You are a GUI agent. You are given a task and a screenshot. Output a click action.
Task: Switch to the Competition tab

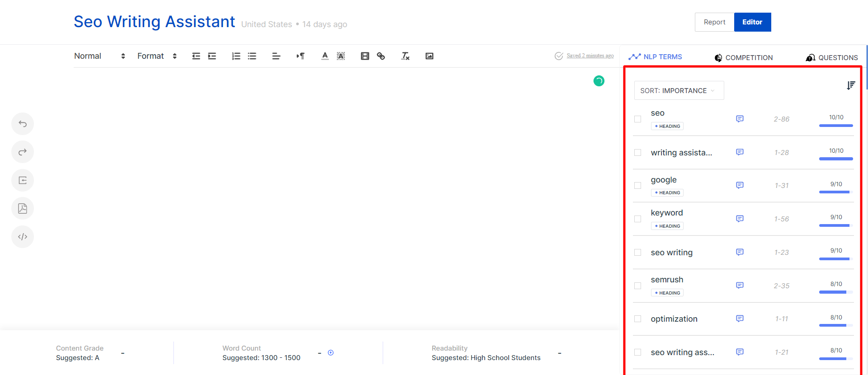click(744, 57)
